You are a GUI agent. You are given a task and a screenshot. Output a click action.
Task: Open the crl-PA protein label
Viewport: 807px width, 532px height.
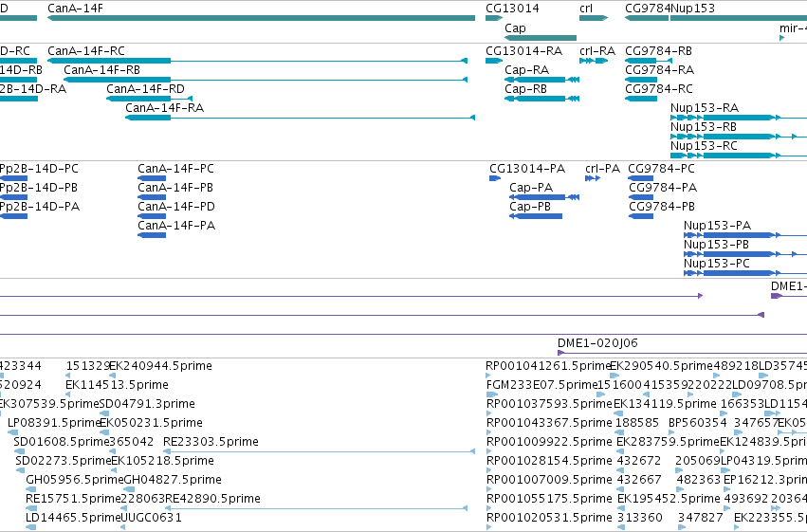(603, 169)
